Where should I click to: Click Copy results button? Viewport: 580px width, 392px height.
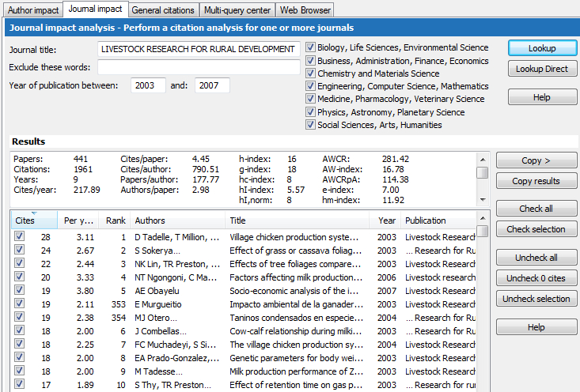(536, 181)
